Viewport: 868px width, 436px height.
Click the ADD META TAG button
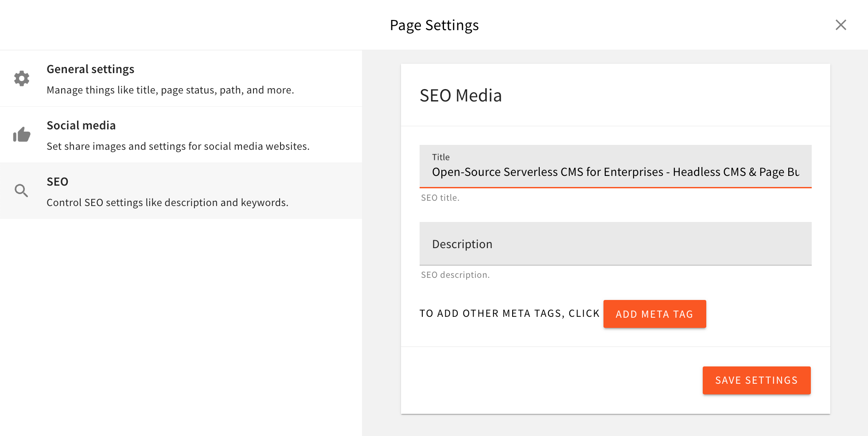654,314
